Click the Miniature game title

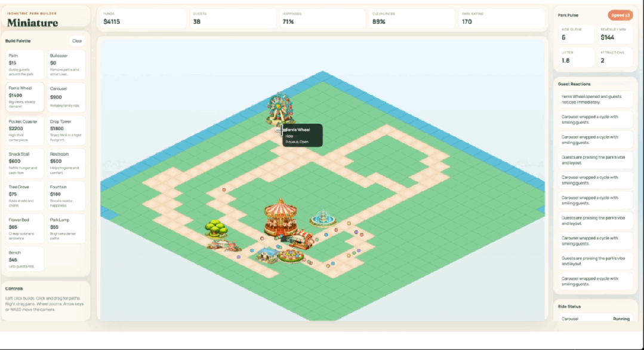click(32, 23)
